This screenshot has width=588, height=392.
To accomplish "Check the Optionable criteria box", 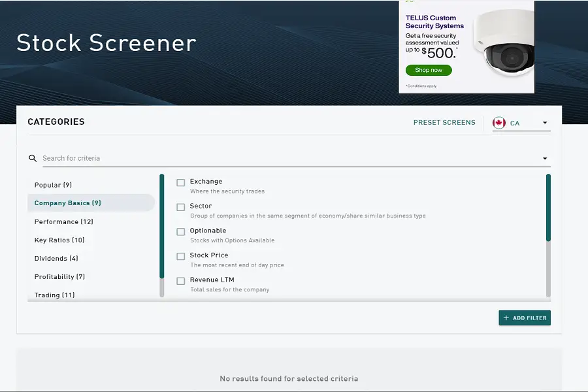I will pyautogui.click(x=181, y=232).
